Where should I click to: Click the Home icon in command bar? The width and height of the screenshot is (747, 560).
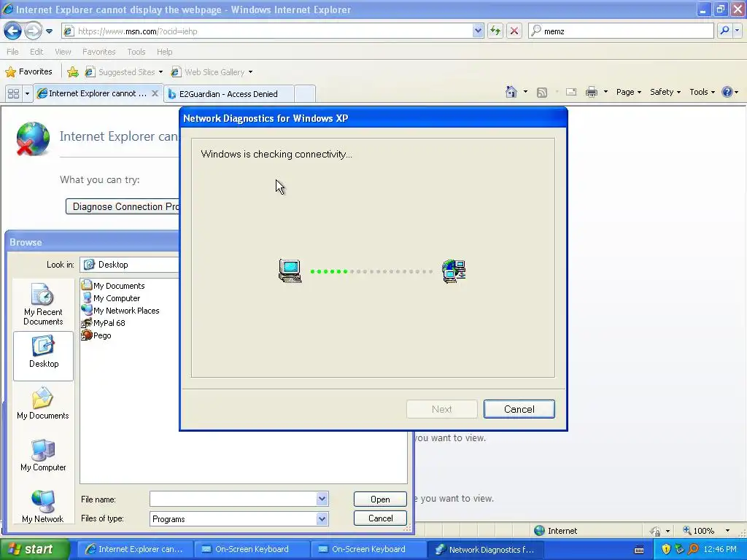[x=511, y=92]
